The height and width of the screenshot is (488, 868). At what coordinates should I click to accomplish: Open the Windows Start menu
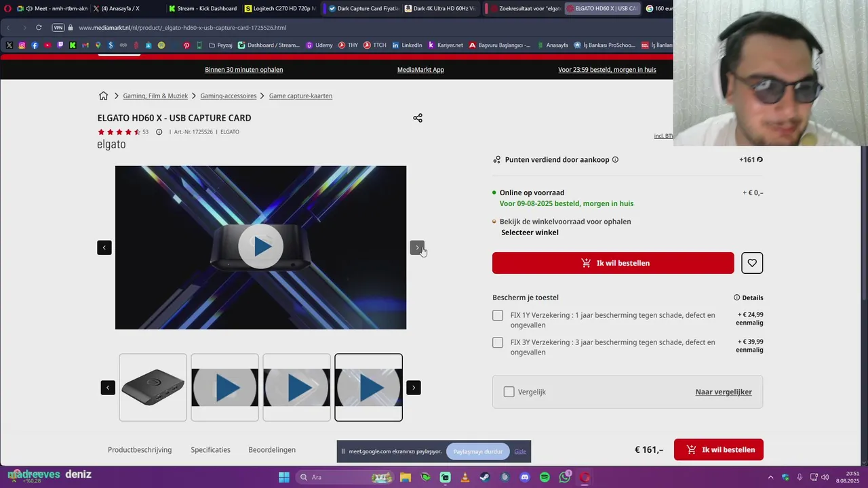(x=284, y=477)
